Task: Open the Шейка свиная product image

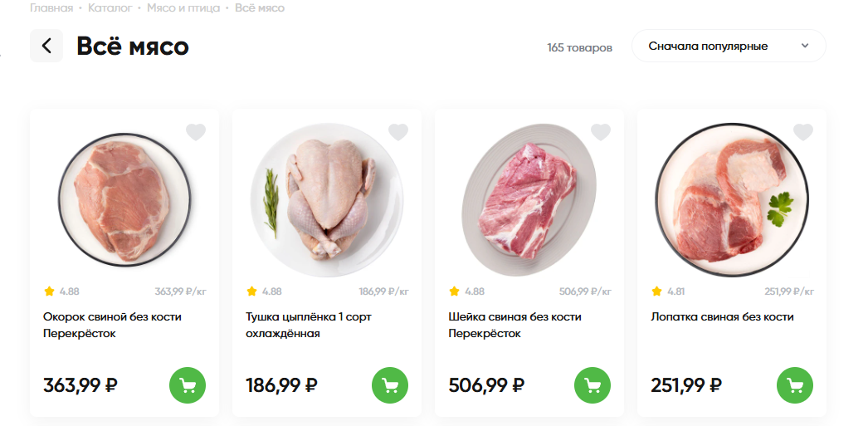Action: (529, 199)
